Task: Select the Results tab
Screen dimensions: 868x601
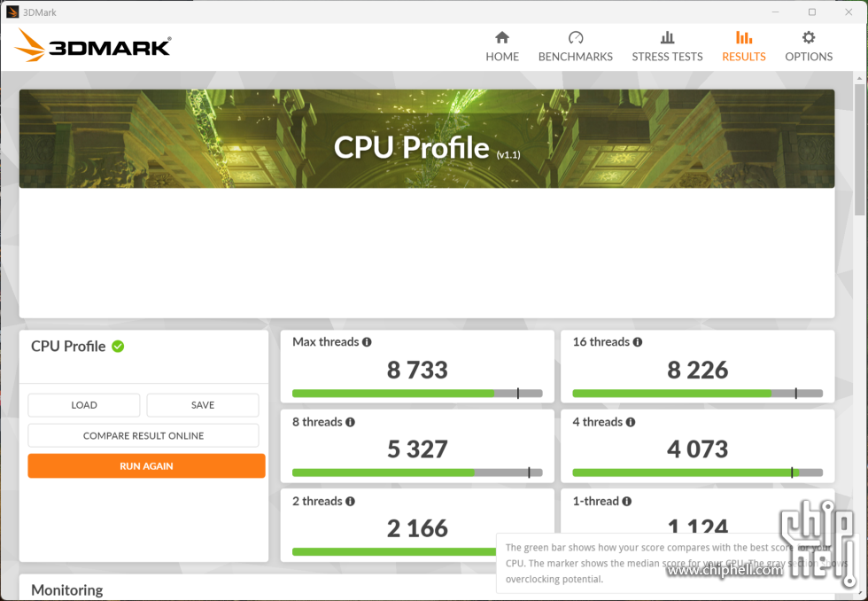Action: pos(743,46)
